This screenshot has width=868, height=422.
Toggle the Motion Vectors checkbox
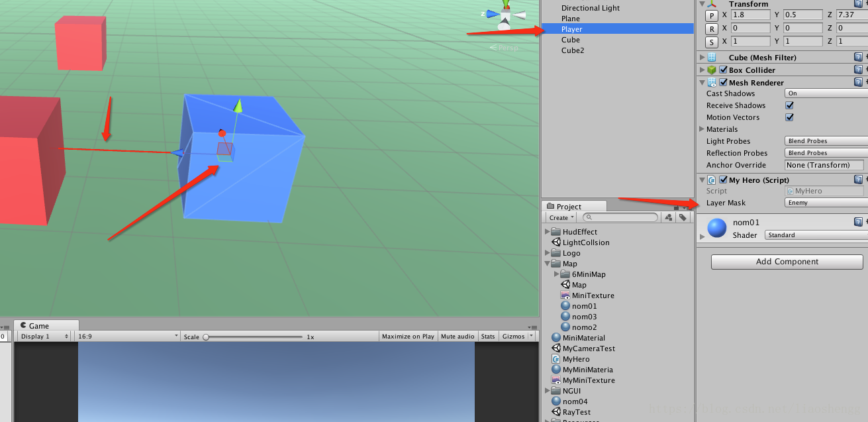789,117
